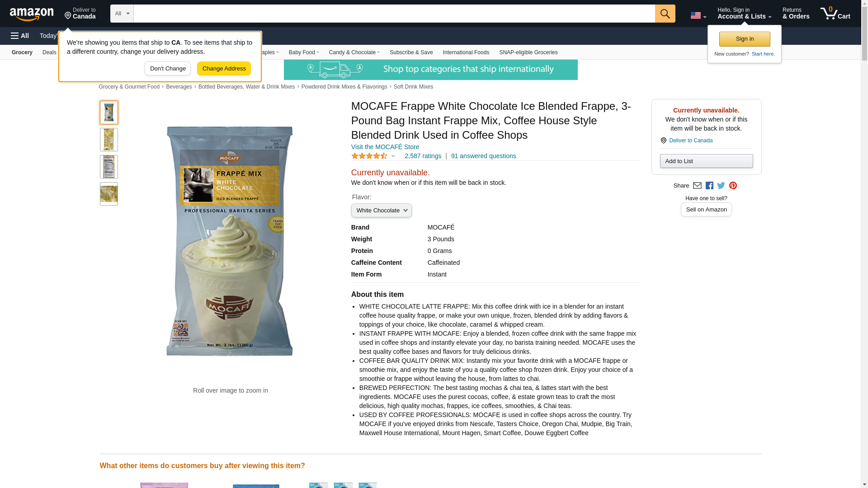
Task: Expand the country flag language selector
Action: (x=698, y=15)
